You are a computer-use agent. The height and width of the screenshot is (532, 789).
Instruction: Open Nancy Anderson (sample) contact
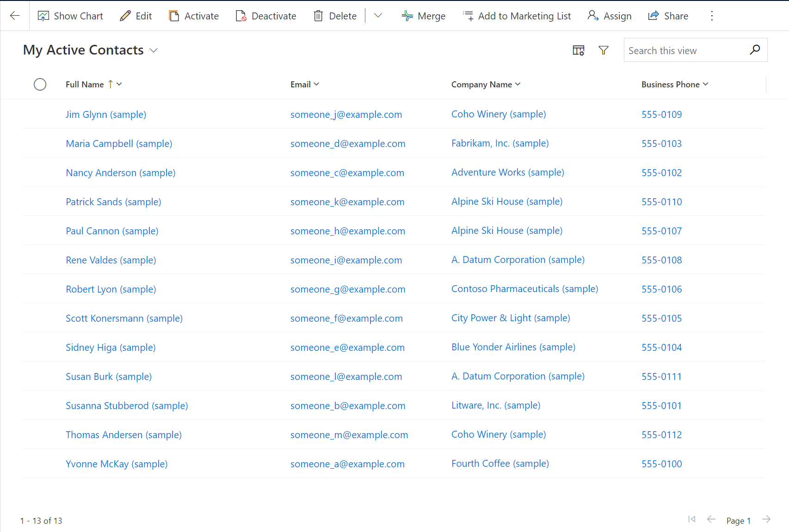tap(121, 172)
